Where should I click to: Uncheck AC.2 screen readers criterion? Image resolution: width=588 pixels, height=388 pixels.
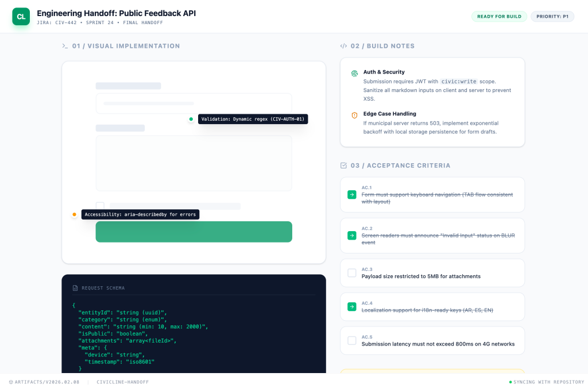click(352, 236)
